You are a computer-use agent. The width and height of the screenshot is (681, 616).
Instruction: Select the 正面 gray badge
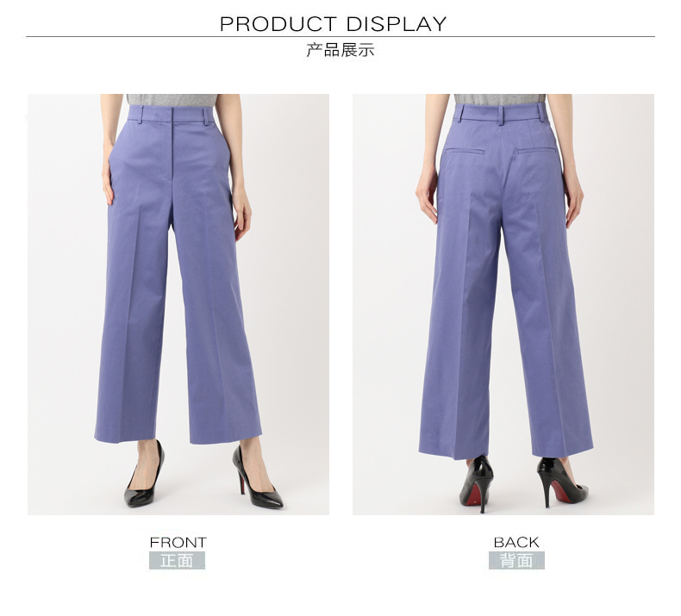pyautogui.click(x=178, y=561)
